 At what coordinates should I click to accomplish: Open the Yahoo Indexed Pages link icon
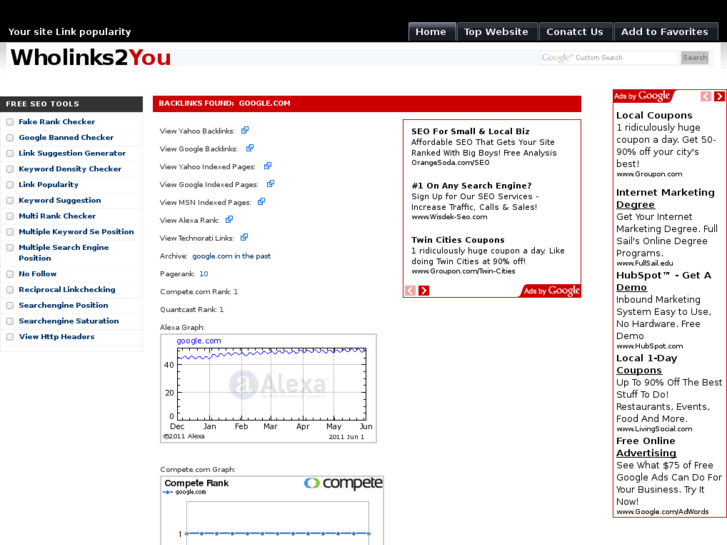coord(268,166)
